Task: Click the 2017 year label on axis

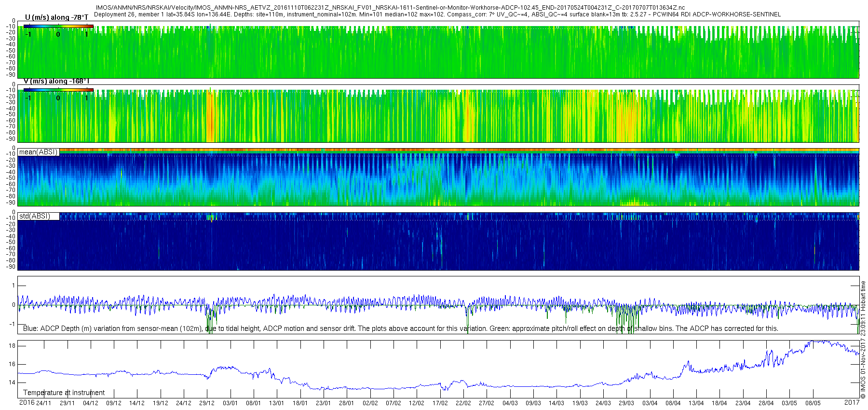Action: tap(852, 403)
